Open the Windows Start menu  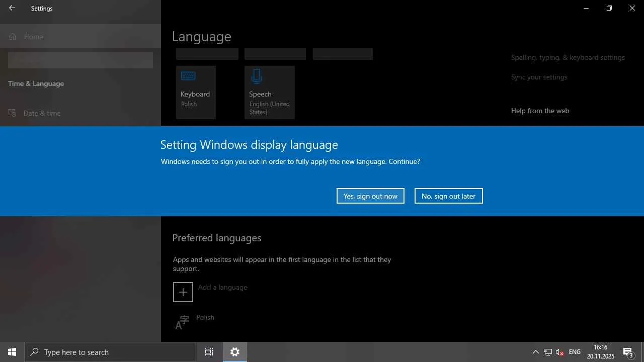pyautogui.click(x=12, y=352)
